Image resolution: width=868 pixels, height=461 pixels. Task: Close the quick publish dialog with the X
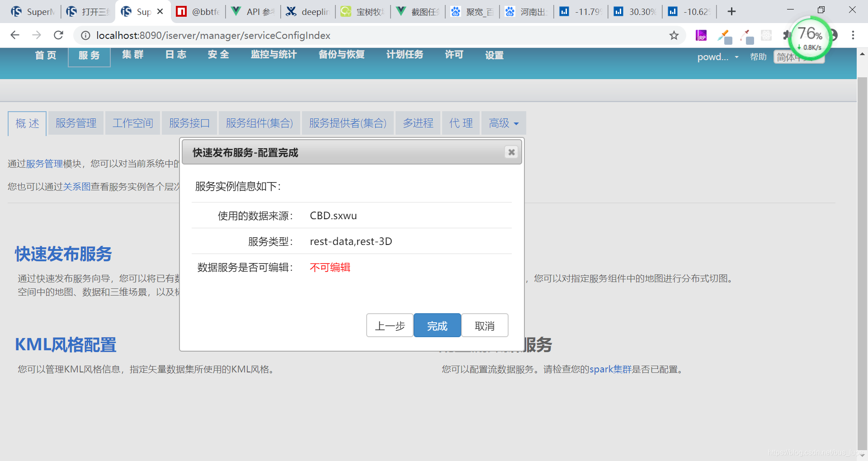[511, 152]
